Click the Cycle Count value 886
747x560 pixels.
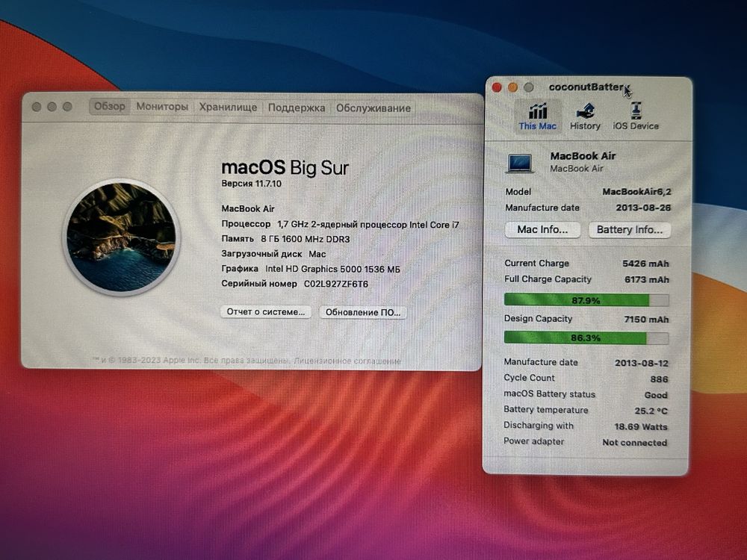659,379
